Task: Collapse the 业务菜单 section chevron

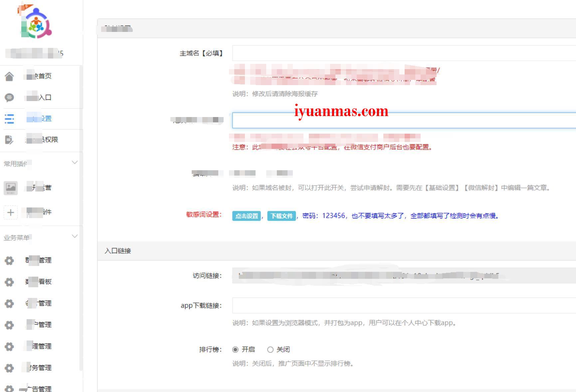Action: (75, 236)
